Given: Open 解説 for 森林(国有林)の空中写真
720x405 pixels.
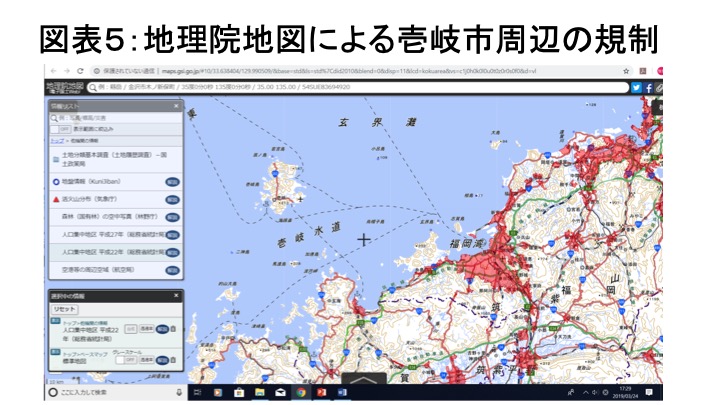Looking at the screenshot, I should click(172, 217).
